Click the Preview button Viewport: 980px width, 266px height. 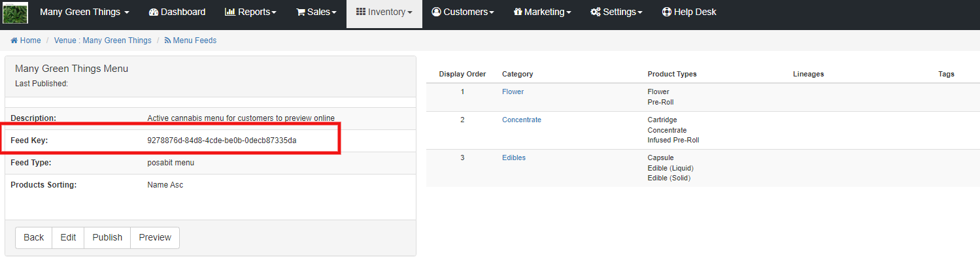click(155, 237)
